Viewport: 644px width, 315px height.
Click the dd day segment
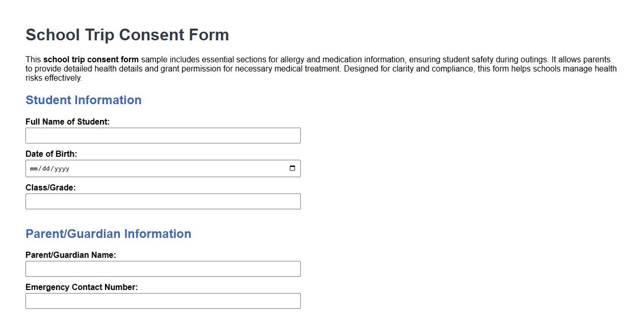[x=47, y=168]
